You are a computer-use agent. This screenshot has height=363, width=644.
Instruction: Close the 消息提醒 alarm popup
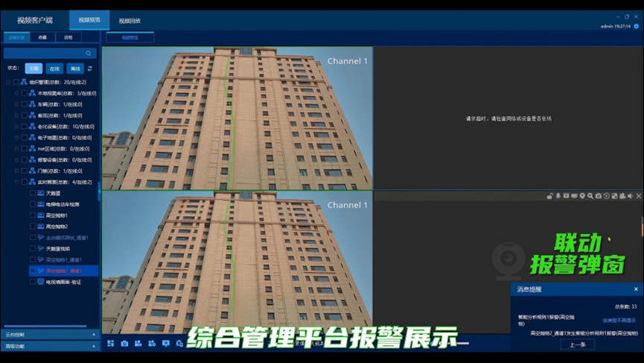coord(636,289)
